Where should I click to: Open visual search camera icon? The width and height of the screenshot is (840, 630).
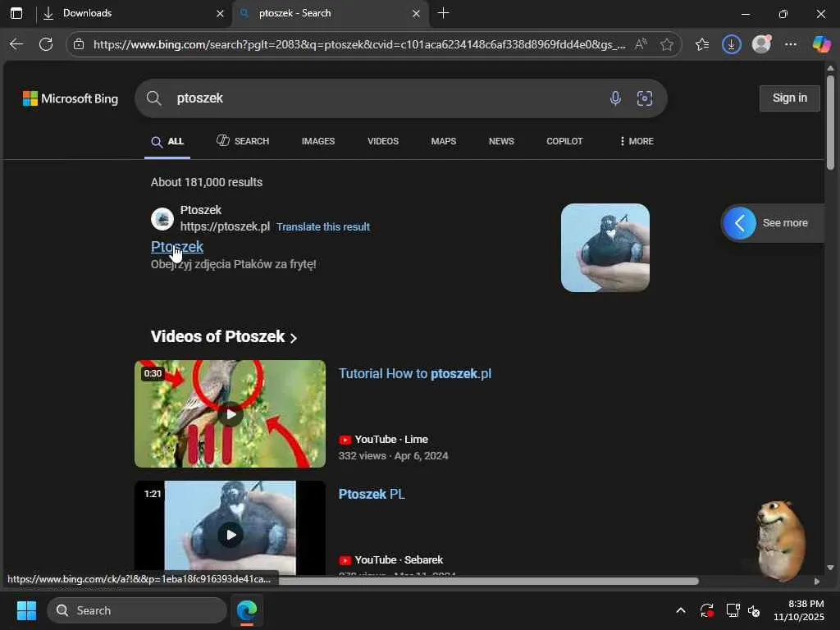tap(645, 98)
